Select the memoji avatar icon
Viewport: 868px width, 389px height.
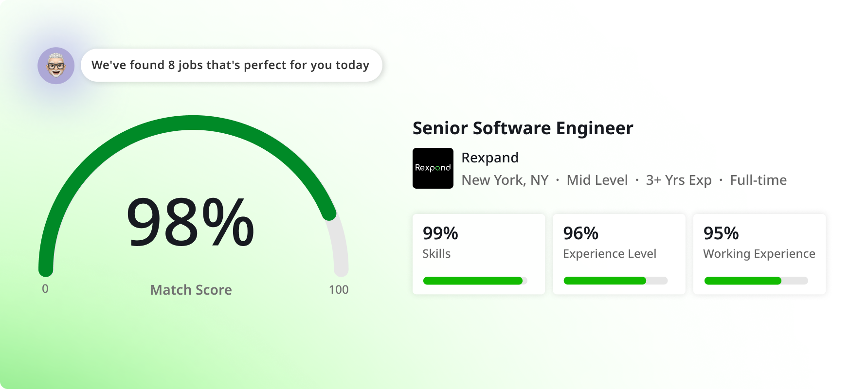point(55,65)
